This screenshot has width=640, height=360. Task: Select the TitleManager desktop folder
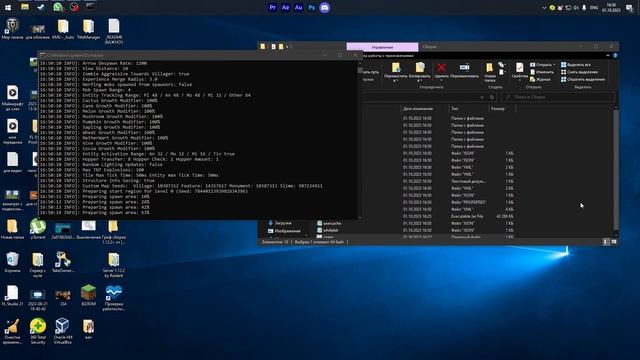[x=88, y=29]
